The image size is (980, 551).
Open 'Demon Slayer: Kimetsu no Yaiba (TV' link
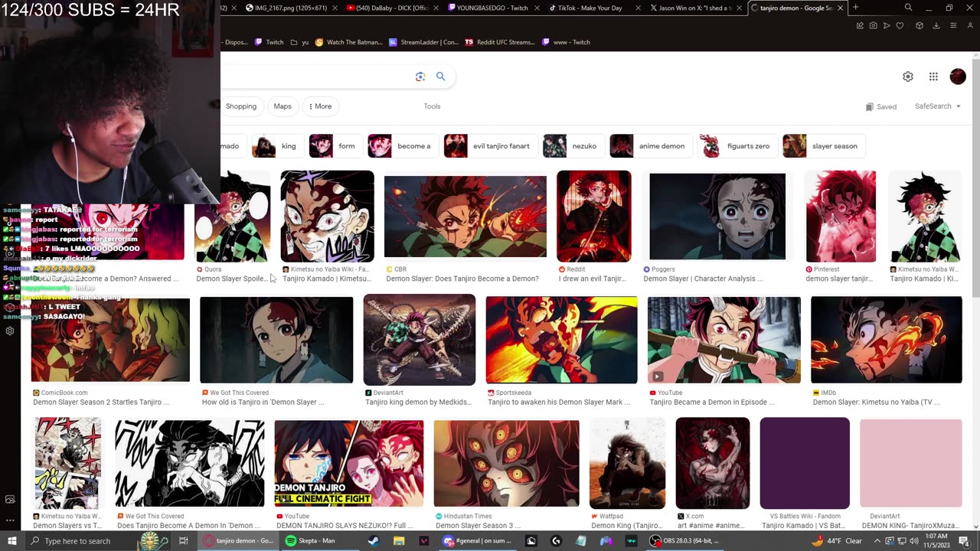(x=877, y=403)
